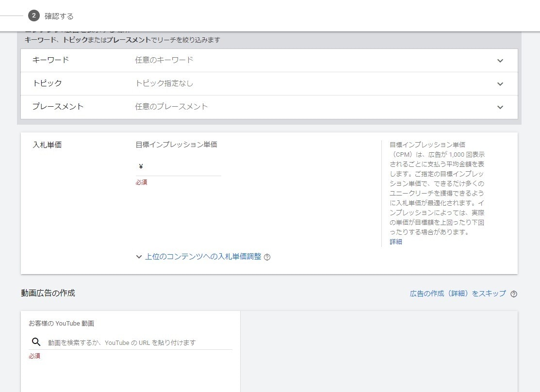Click the 動画広告の作成 heading
The image size is (540, 392).
[x=48, y=293]
